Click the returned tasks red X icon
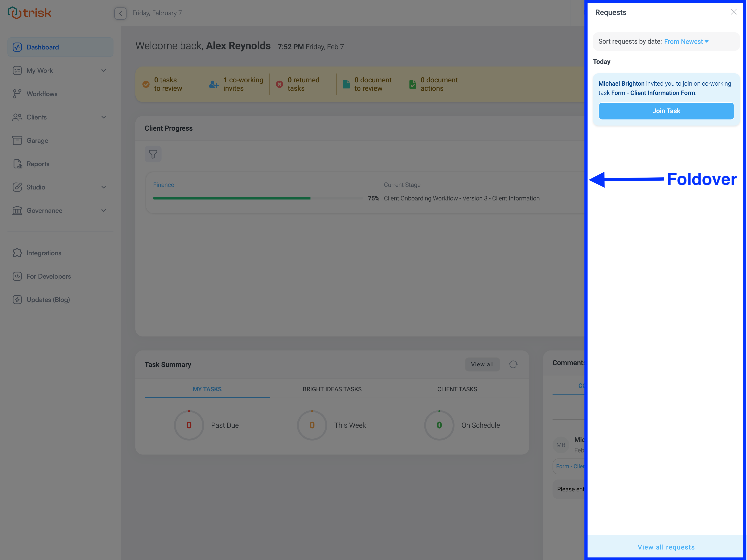 (x=280, y=84)
